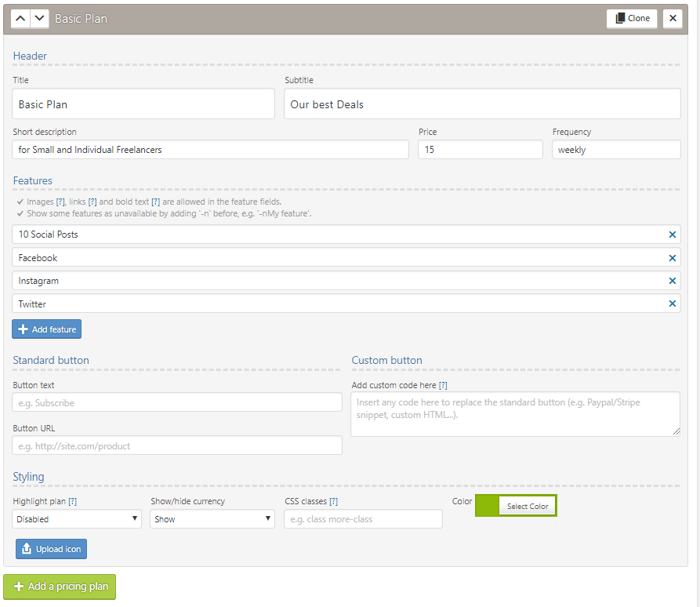Focus the Price field
The width and height of the screenshot is (700, 607).
(481, 150)
